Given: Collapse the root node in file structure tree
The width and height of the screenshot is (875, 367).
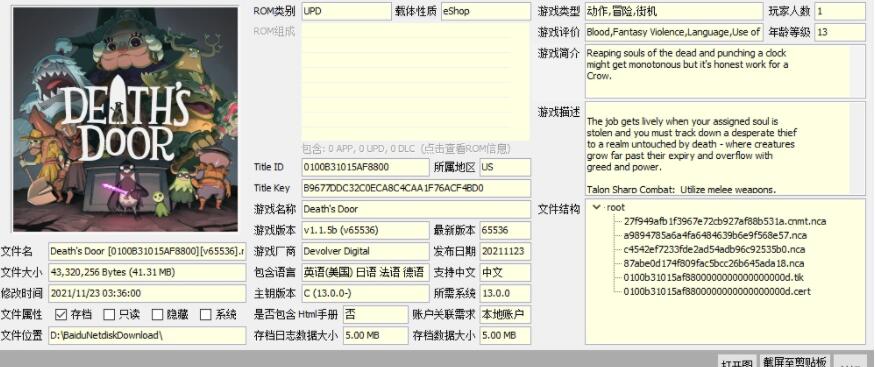Looking at the screenshot, I should tap(597, 207).
